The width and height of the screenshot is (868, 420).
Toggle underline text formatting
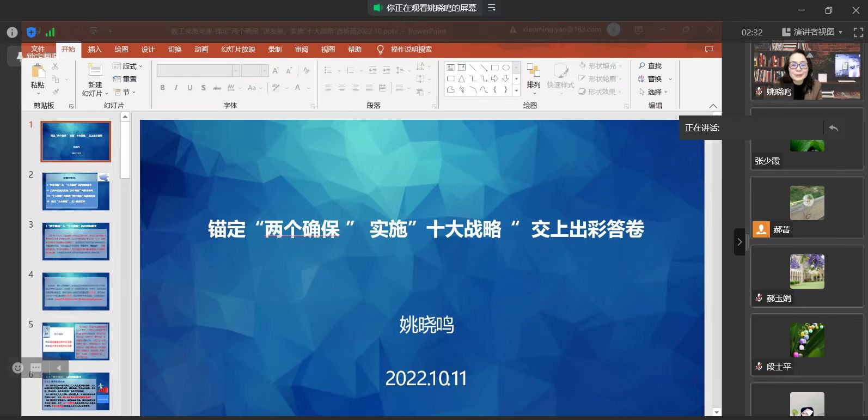tap(190, 88)
